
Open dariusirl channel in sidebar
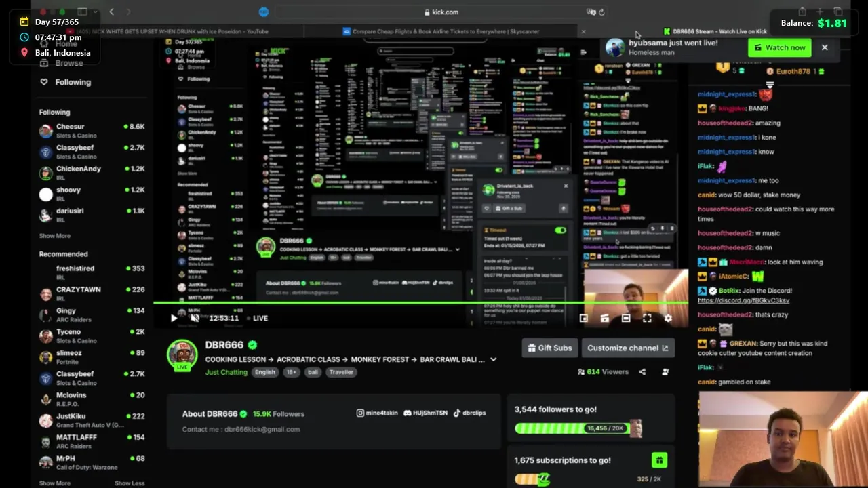92,215
